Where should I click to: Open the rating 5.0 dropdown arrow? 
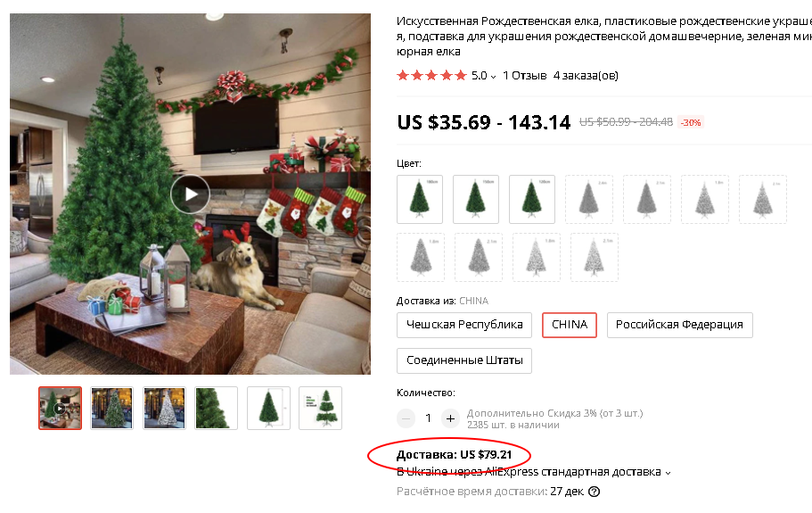tap(494, 77)
